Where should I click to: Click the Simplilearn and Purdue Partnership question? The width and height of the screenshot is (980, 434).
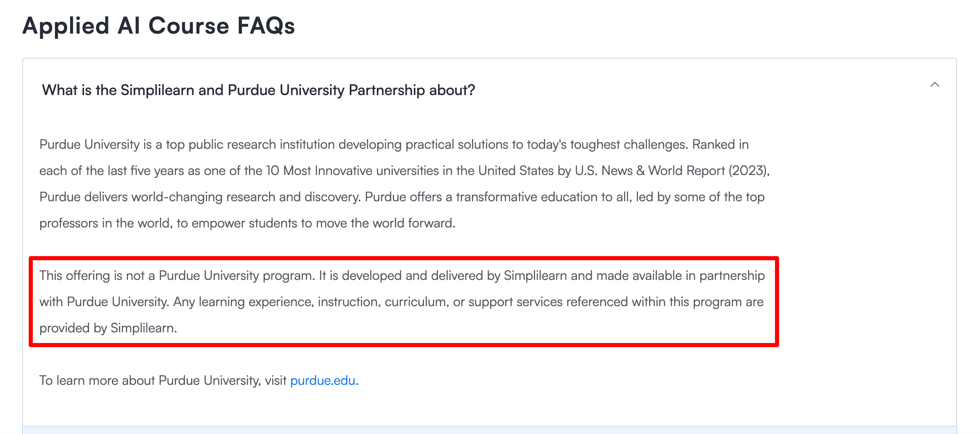tap(258, 90)
